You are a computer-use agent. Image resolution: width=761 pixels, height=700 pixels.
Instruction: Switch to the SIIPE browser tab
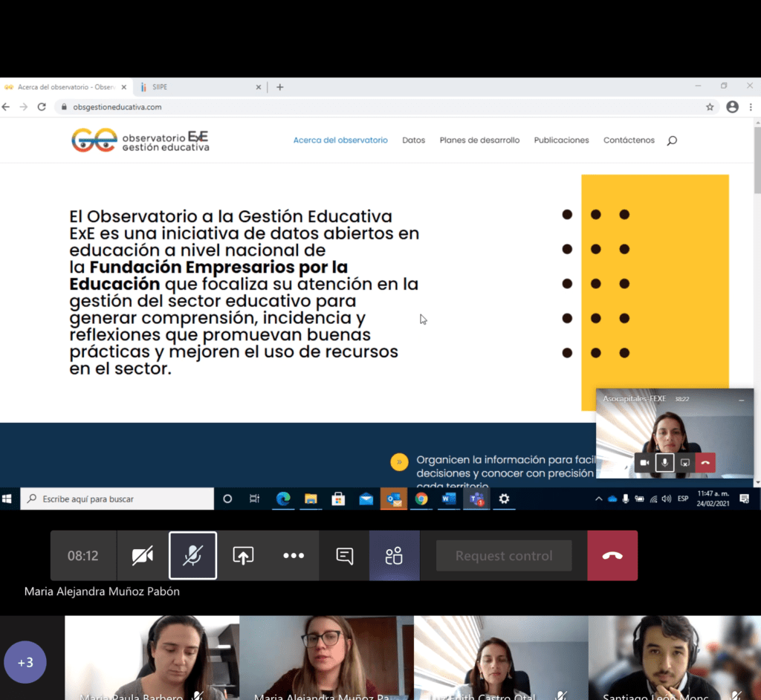199,87
